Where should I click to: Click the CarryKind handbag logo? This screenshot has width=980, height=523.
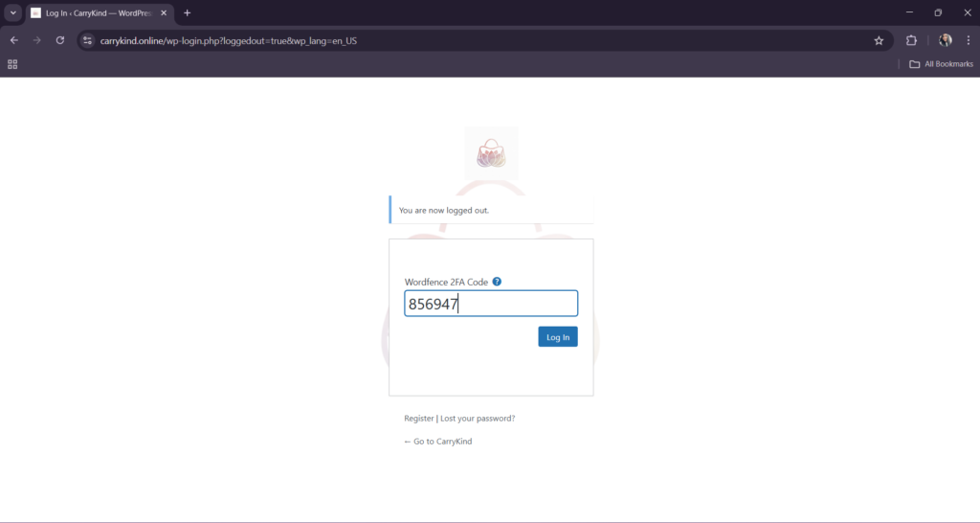tap(490, 153)
